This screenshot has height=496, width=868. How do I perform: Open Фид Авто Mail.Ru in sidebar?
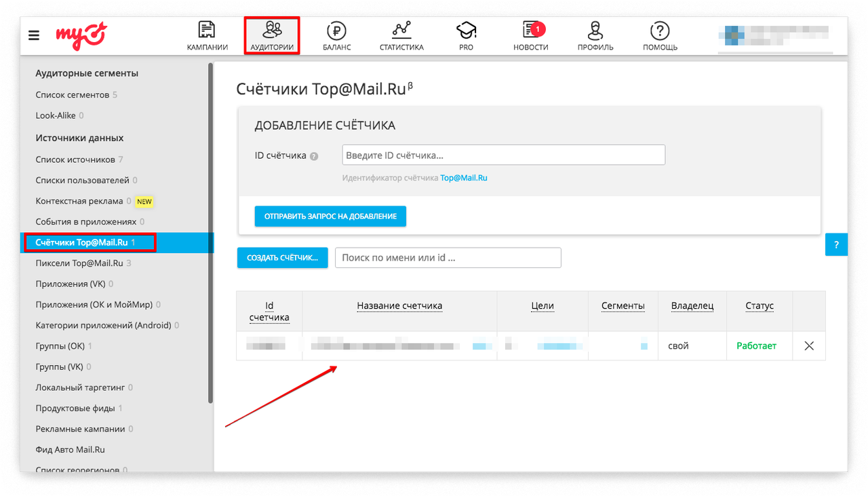[71, 449]
